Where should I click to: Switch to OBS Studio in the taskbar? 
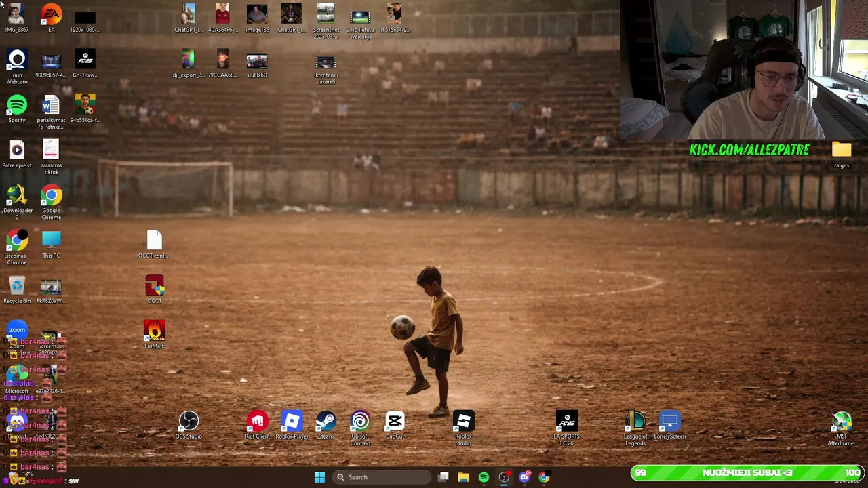click(x=504, y=477)
